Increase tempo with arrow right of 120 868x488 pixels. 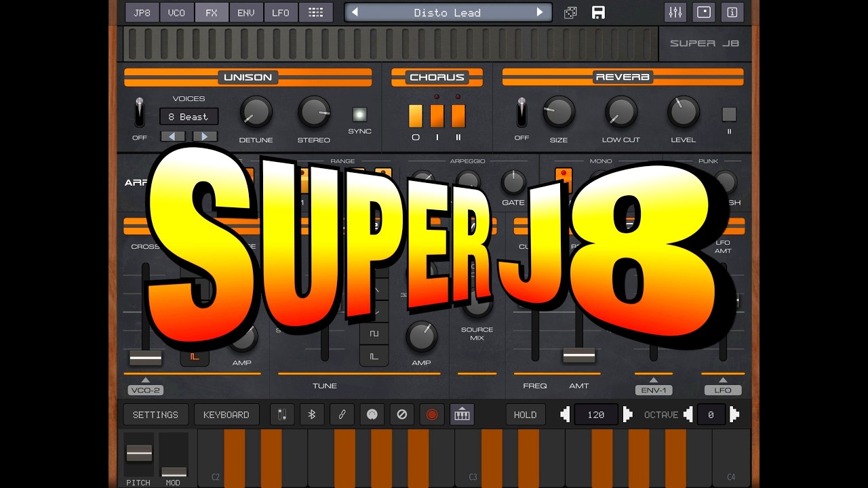point(627,414)
